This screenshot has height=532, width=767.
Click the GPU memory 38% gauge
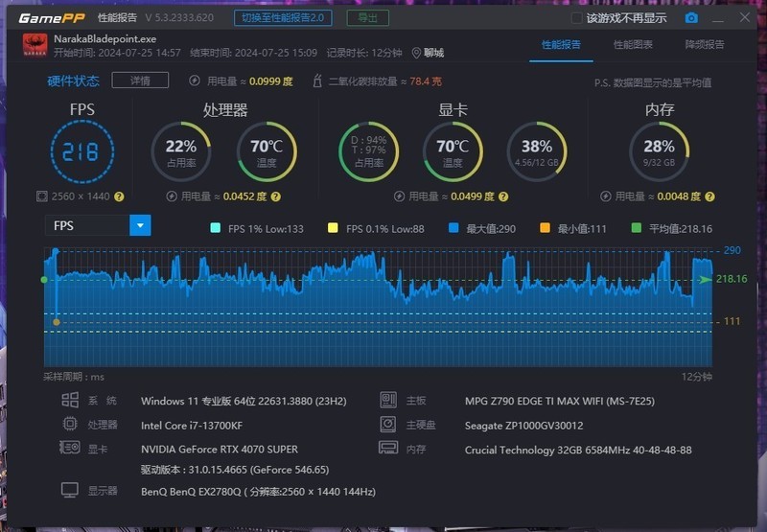(x=537, y=151)
